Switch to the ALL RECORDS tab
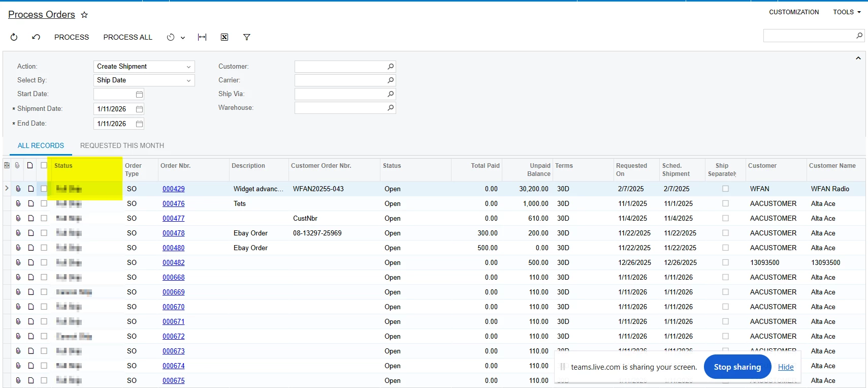This screenshot has height=388, width=868. coord(41,145)
